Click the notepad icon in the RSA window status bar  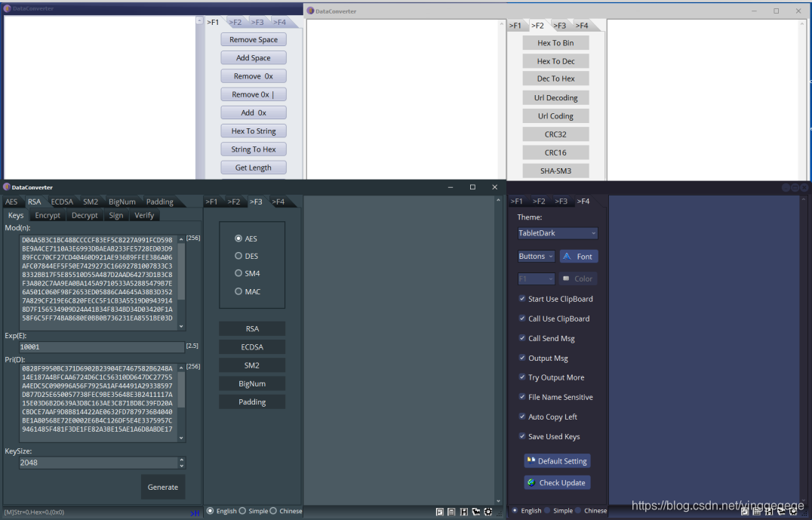[x=439, y=511]
